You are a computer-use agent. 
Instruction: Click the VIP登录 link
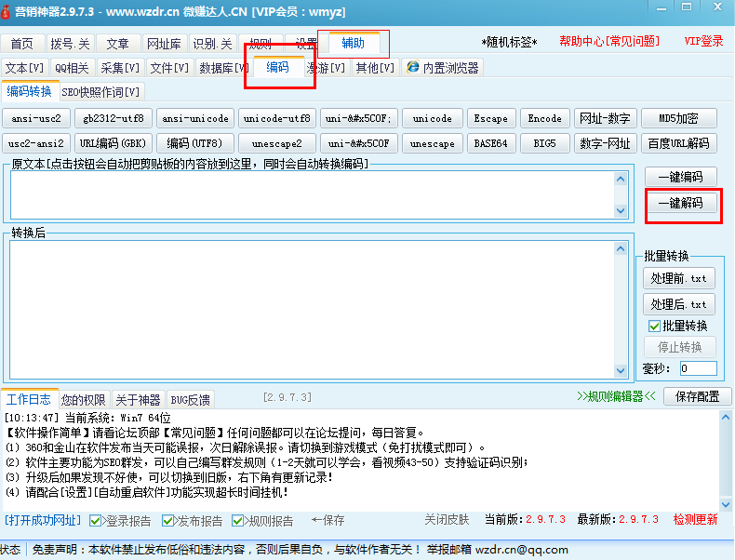pos(703,41)
